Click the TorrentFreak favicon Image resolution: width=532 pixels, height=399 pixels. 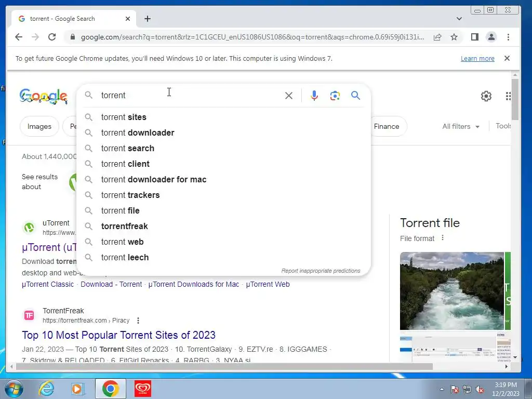click(x=29, y=315)
